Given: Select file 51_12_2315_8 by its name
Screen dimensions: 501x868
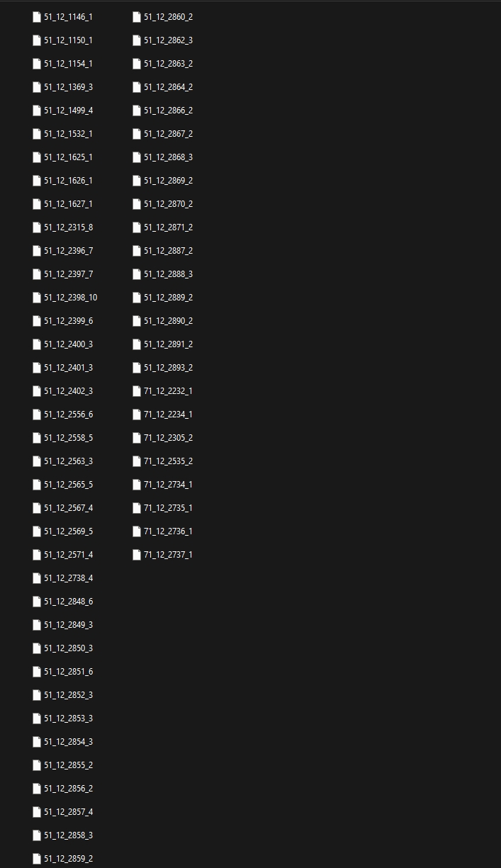Looking at the screenshot, I should click(68, 227).
